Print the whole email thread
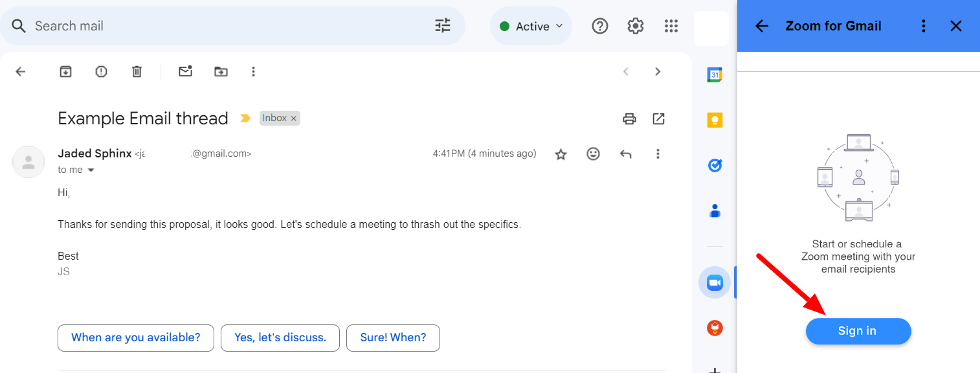980x373 pixels. point(629,119)
